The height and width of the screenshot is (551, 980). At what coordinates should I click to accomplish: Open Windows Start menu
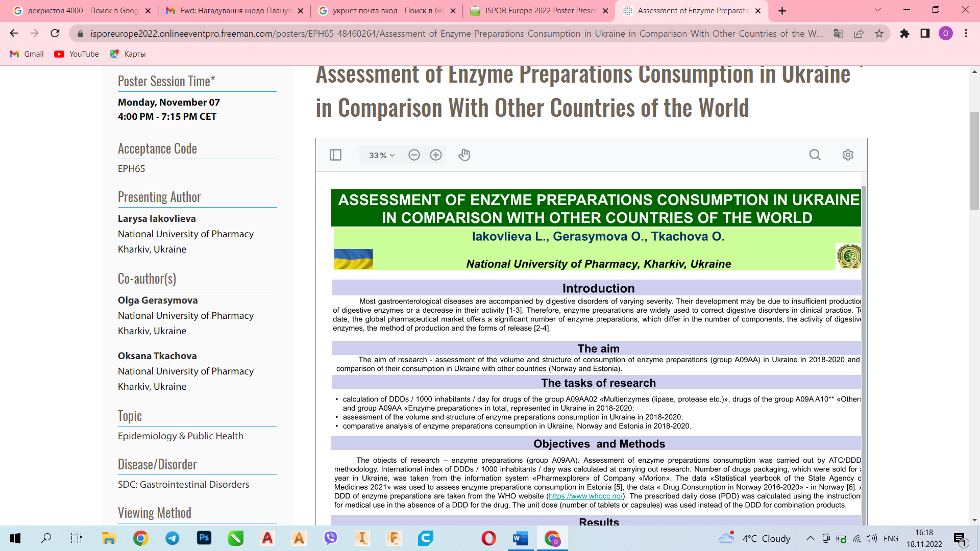(15, 538)
